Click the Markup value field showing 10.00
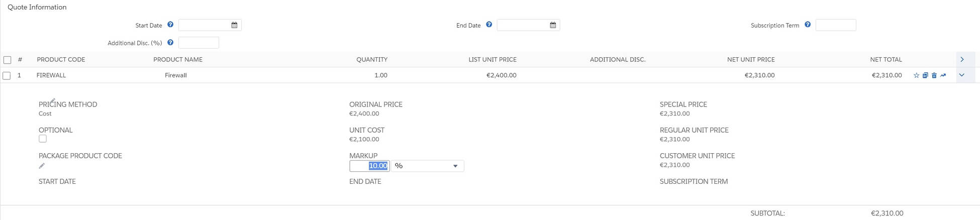The width and height of the screenshot is (980, 220). pyautogui.click(x=370, y=166)
